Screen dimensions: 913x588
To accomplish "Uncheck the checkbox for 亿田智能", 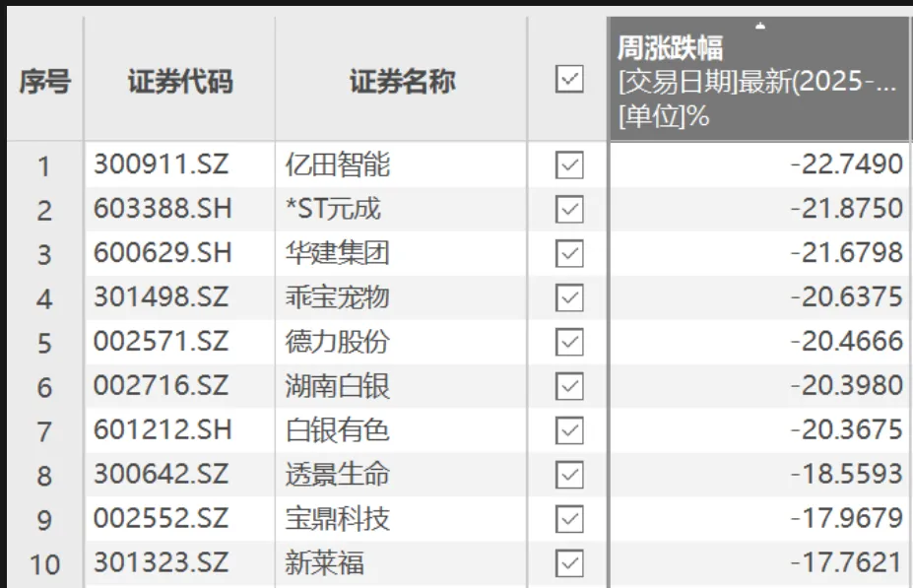I will click(x=567, y=165).
